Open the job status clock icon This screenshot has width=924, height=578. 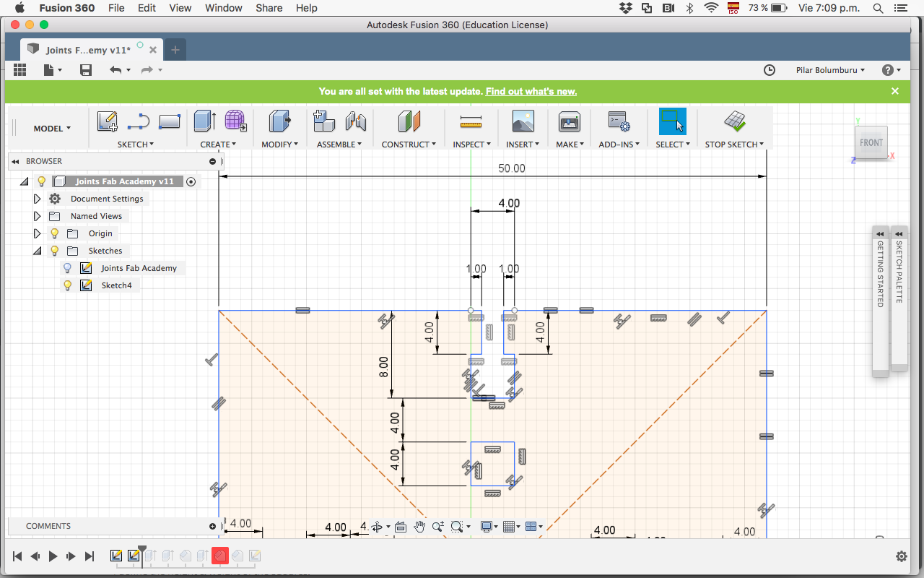(770, 70)
